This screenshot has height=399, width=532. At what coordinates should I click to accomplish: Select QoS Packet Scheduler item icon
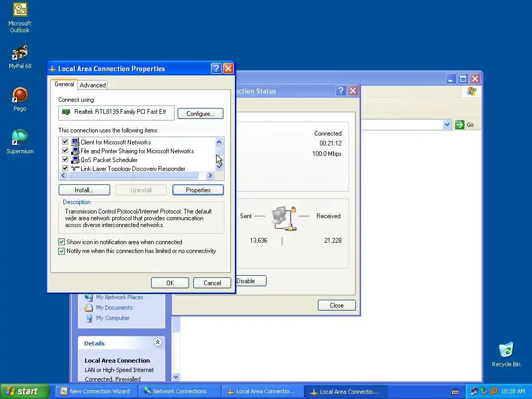pos(75,159)
